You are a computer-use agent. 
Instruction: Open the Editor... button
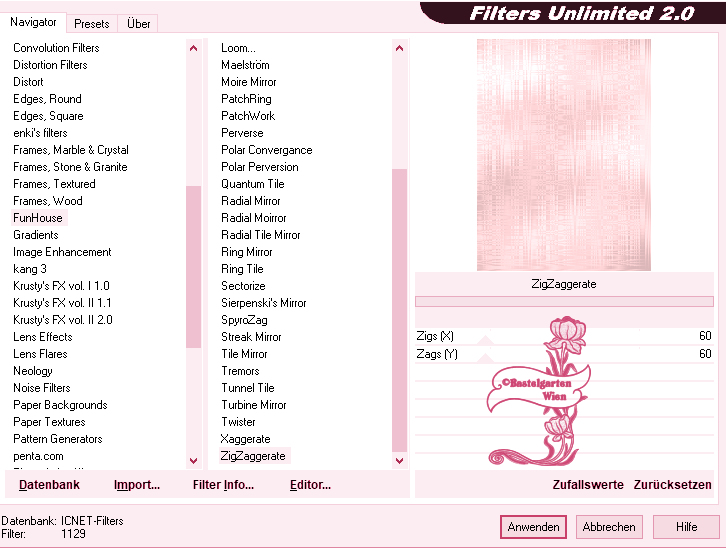pyautogui.click(x=310, y=485)
